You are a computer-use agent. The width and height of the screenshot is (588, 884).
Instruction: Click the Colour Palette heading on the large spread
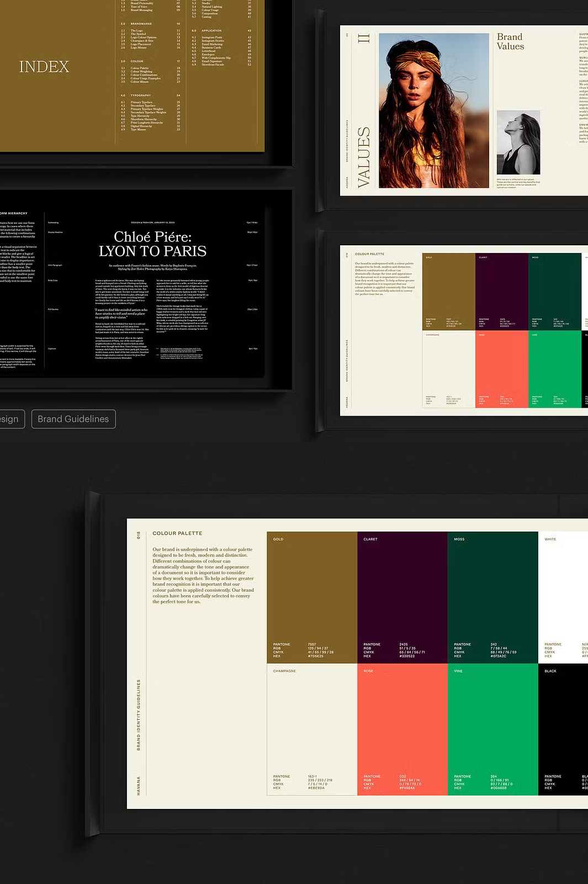(177, 533)
